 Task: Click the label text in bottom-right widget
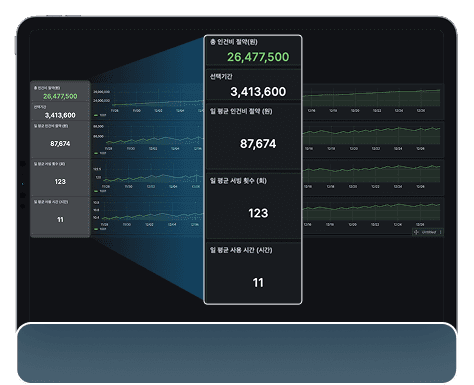[429, 232]
